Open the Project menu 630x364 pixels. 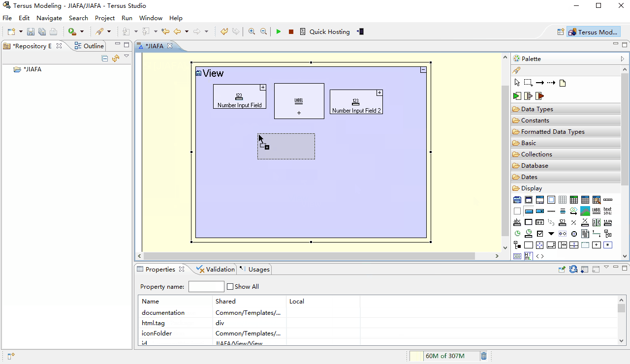tap(105, 18)
